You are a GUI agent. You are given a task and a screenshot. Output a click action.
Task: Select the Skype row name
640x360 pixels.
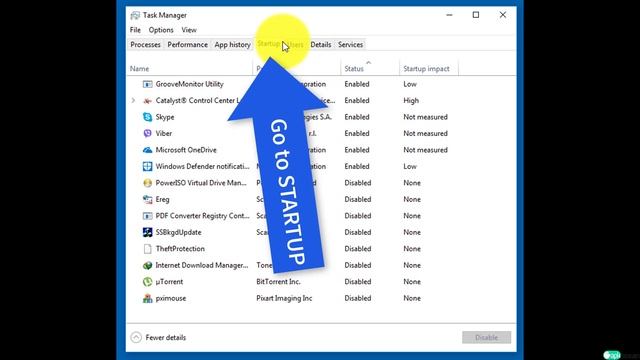165,117
